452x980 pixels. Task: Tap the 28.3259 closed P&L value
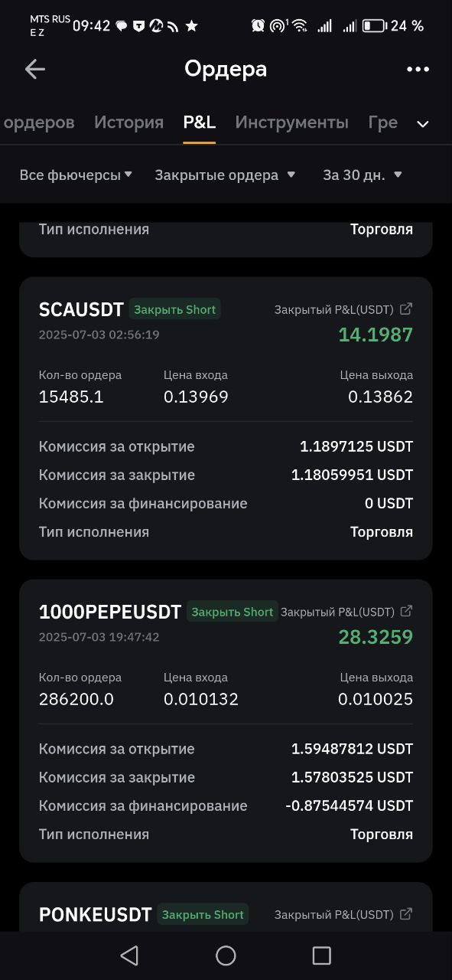[376, 637]
